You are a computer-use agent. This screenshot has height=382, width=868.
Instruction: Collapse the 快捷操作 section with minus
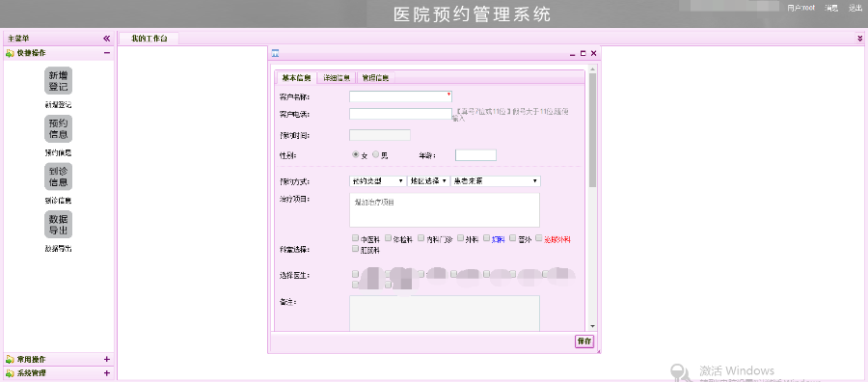(x=107, y=53)
